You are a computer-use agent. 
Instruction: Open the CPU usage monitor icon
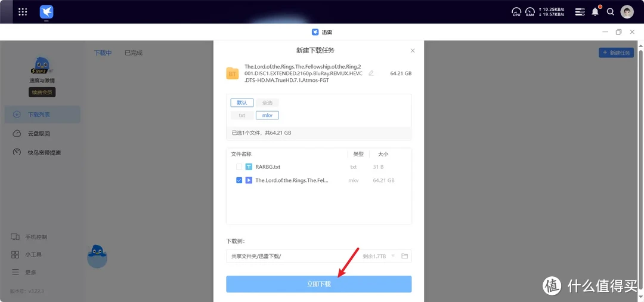coord(516,12)
